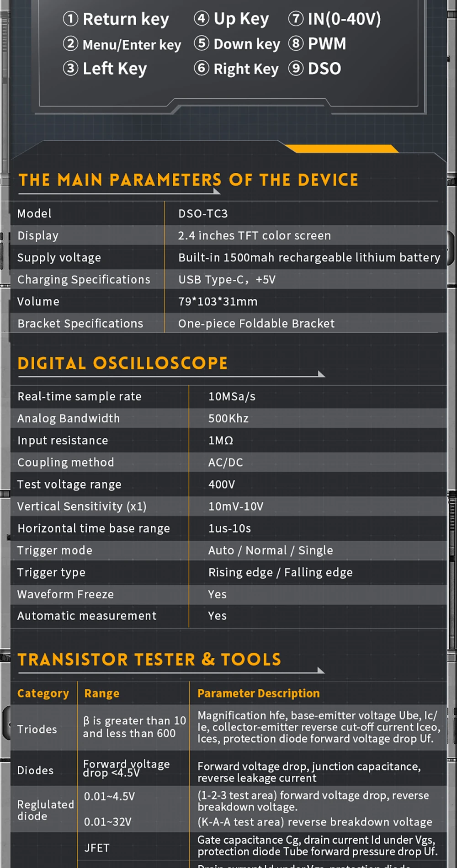Click the 10MSa/s sample rate value
Image resolution: width=457 pixels, height=868 pixels.
click(x=232, y=396)
